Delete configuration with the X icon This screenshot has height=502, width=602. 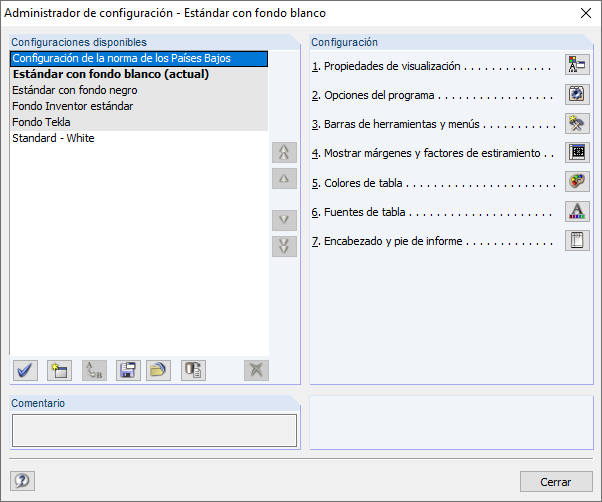256,370
